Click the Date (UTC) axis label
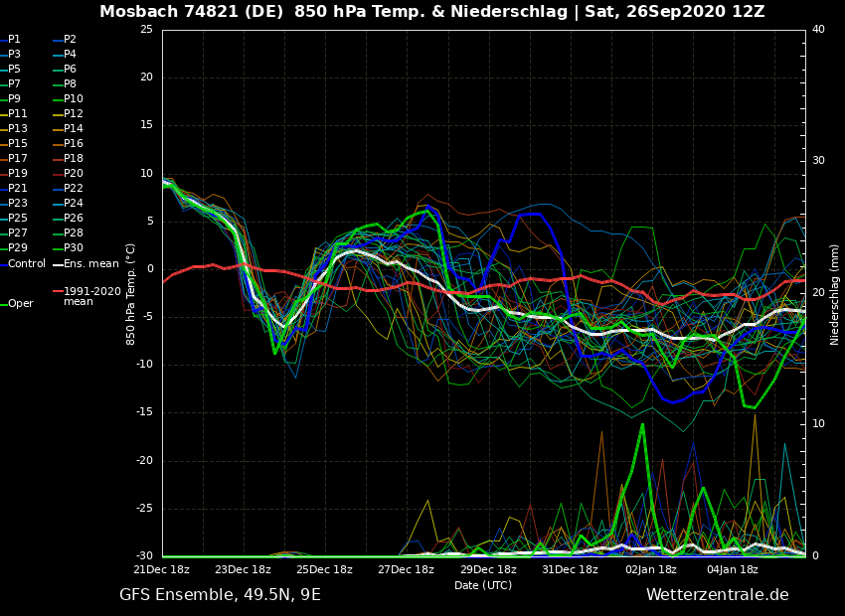Viewport: 845px width, 616px height. point(483,585)
